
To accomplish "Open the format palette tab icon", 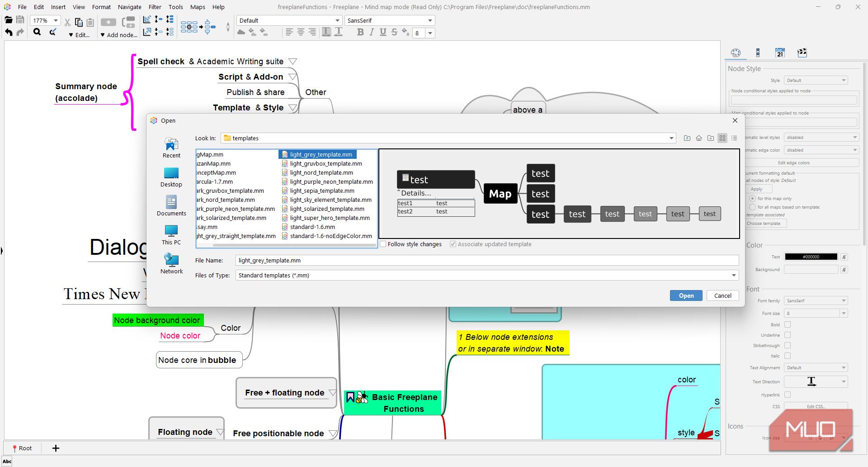I will pos(736,52).
